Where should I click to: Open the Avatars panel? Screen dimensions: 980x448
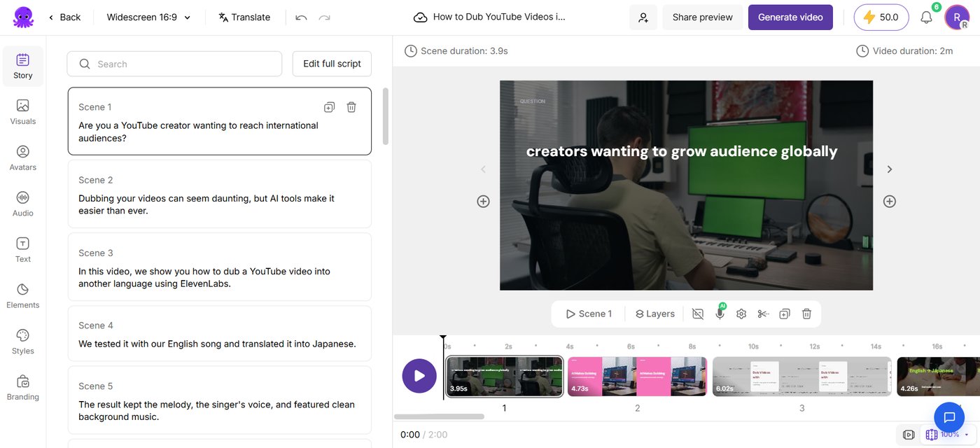coord(23,158)
